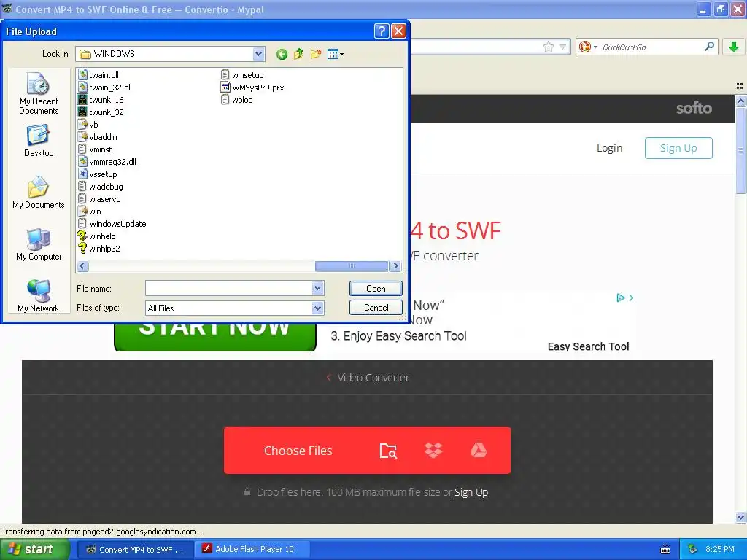Click the file list horizontal scrollbar thumb

(352, 265)
